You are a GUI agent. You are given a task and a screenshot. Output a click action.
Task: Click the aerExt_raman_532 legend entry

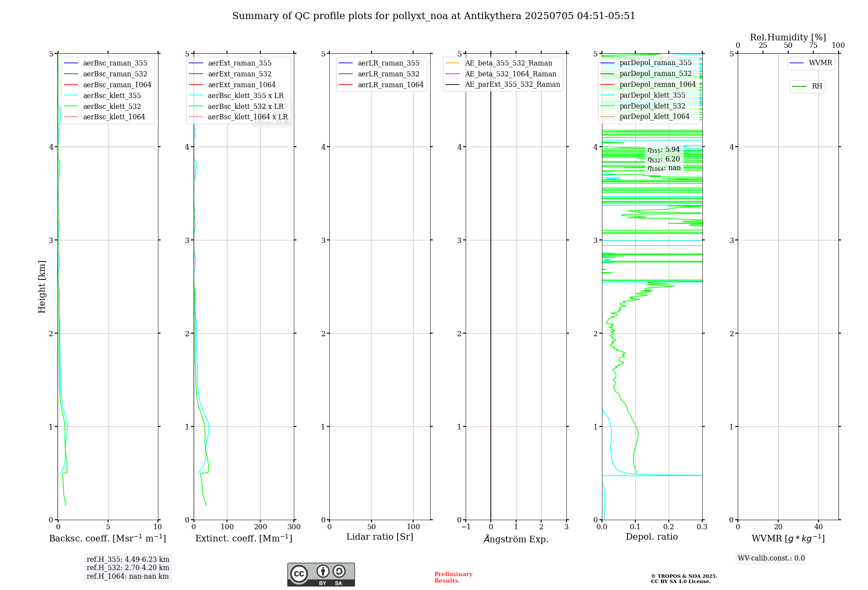[230, 74]
